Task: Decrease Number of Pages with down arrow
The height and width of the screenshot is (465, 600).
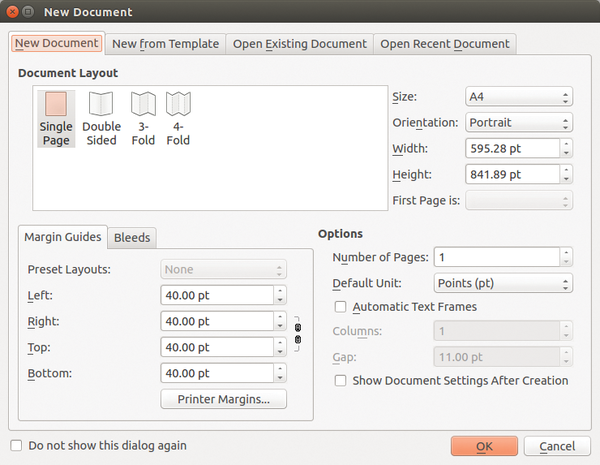Action: coord(566,262)
